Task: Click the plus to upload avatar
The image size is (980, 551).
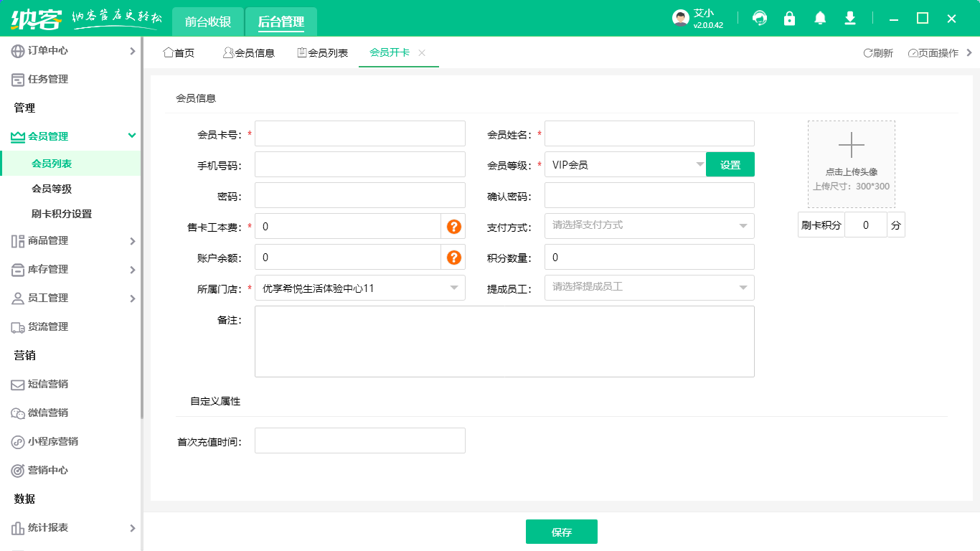Action: pos(851,146)
